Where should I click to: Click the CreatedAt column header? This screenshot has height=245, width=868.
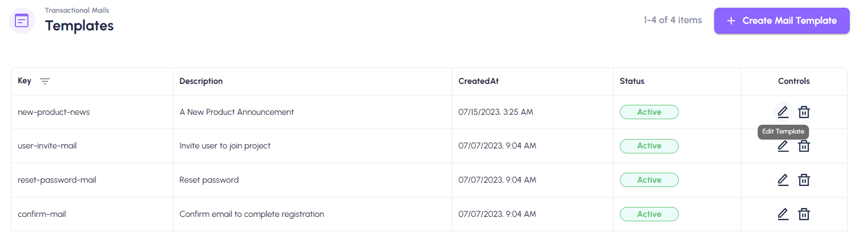click(478, 81)
